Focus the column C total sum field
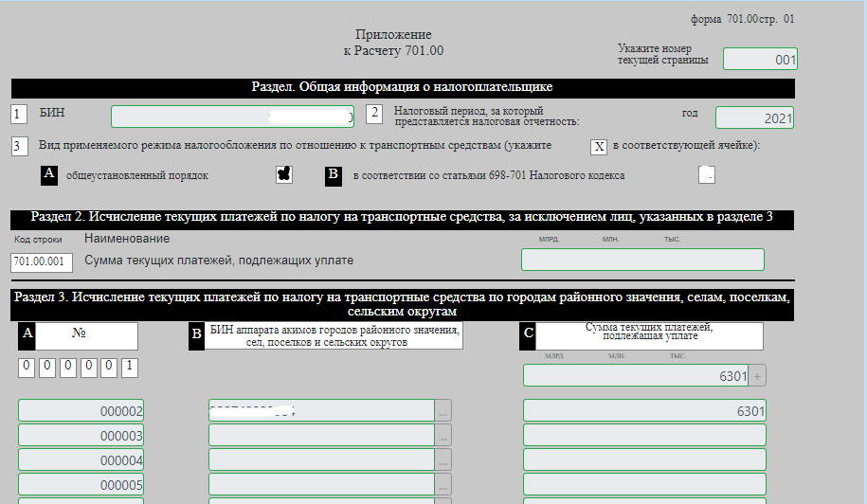 coord(635,376)
